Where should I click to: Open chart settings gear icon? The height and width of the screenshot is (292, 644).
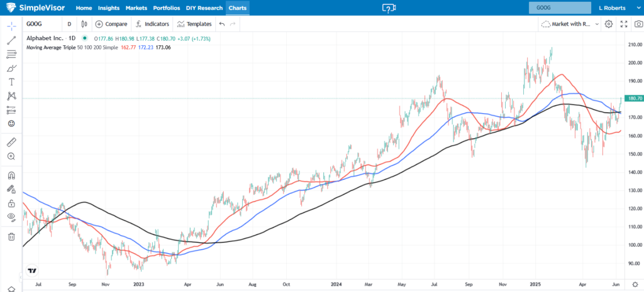(x=608, y=24)
